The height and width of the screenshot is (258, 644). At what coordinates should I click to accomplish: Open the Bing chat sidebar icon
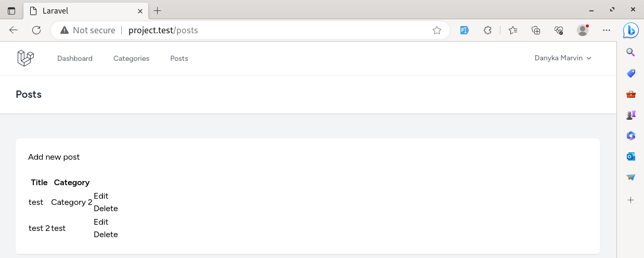pyautogui.click(x=630, y=31)
